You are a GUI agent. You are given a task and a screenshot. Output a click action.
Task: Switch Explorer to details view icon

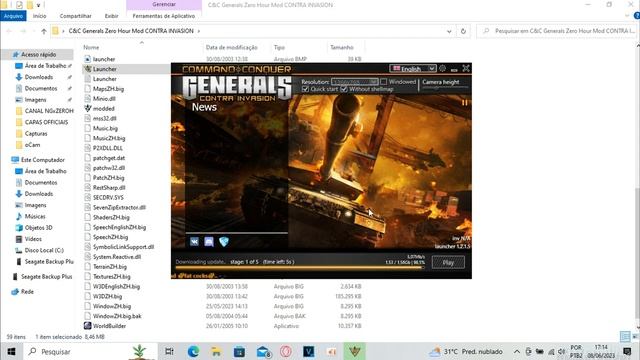[x=625, y=336]
